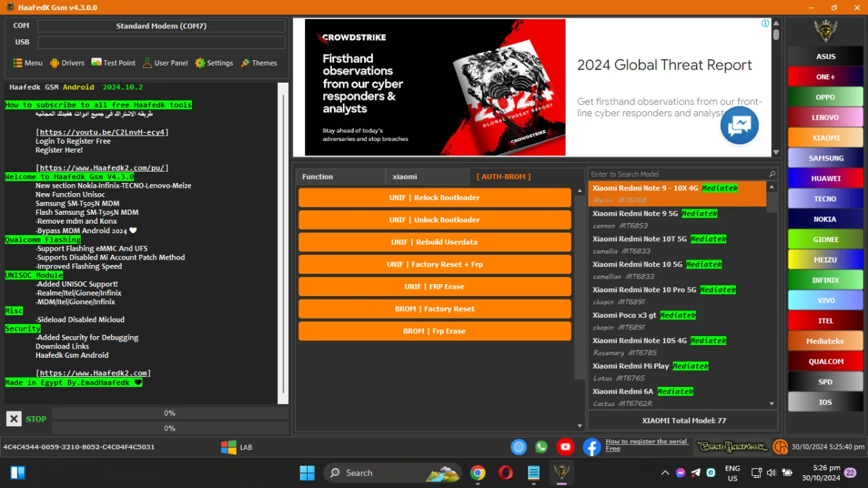
Task: Select the SAMSUNG brand
Action: (x=825, y=158)
